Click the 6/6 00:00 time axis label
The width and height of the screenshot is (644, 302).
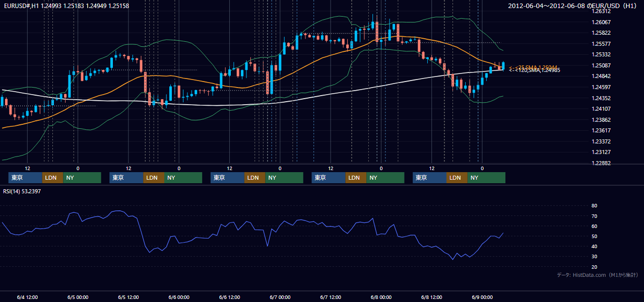179,297
